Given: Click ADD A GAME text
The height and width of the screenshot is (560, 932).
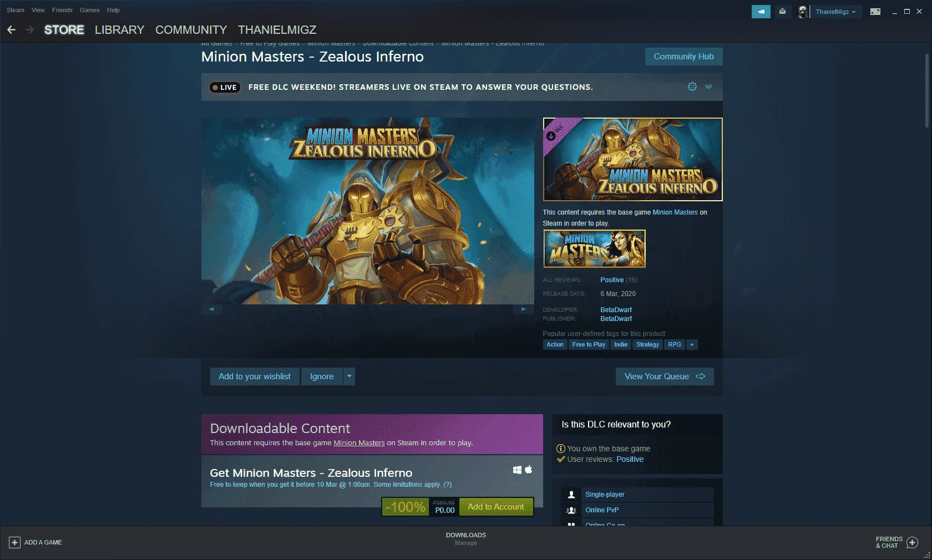Looking at the screenshot, I should pyautogui.click(x=43, y=542).
